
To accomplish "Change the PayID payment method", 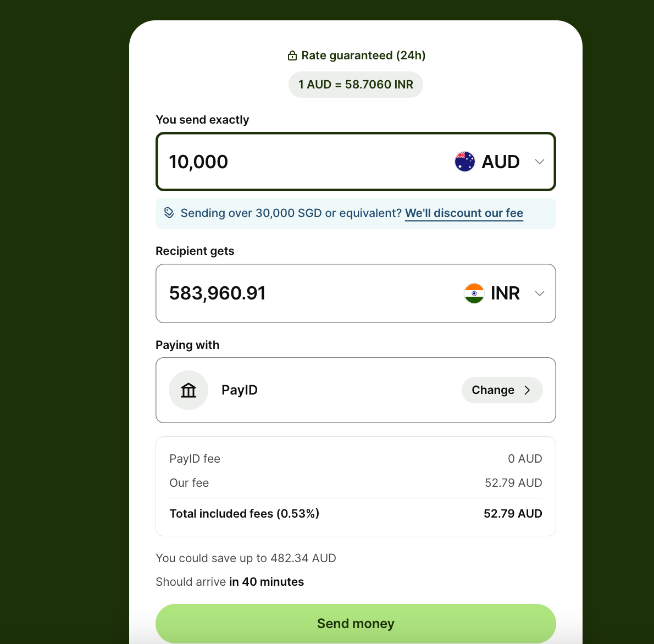I will pyautogui.click(x=502, y=390).
